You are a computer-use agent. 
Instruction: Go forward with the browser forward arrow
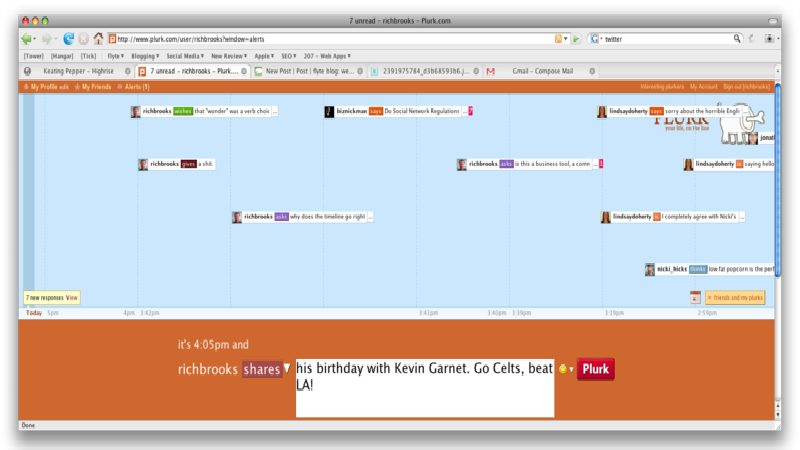46,39
